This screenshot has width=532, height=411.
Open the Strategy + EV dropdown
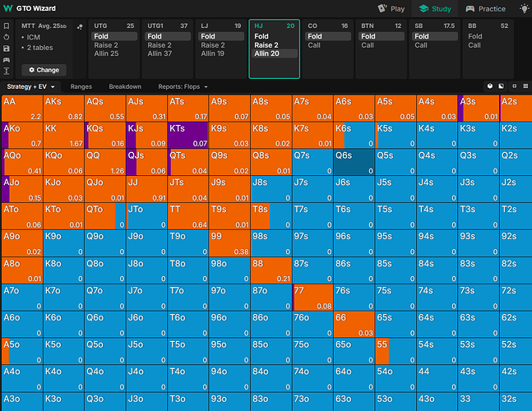[31, 86]
